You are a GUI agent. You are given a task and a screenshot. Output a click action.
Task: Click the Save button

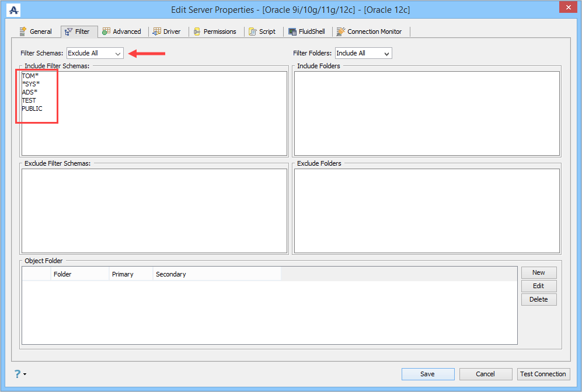(428, 374)
